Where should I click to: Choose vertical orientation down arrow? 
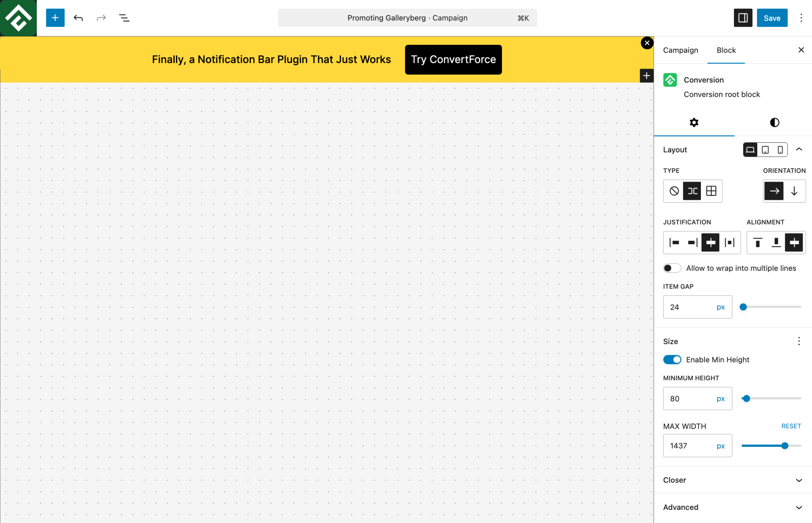794,191
